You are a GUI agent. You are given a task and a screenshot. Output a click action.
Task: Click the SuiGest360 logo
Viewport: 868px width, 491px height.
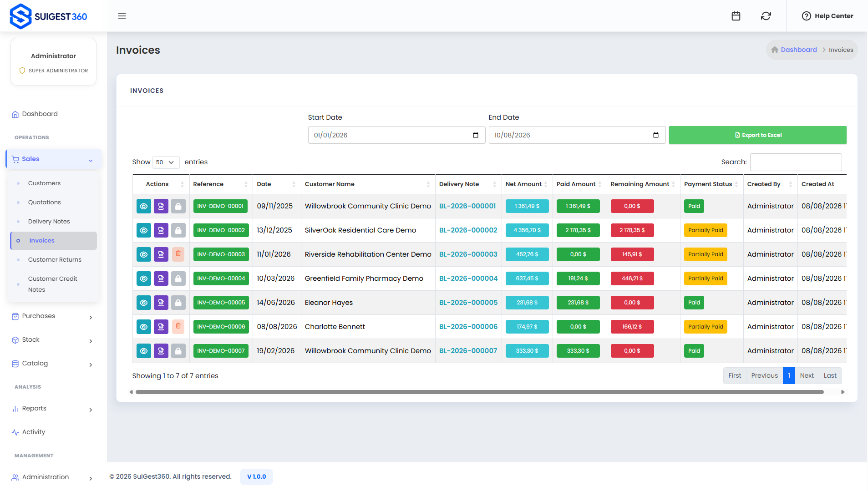click(x=48, y=16)
